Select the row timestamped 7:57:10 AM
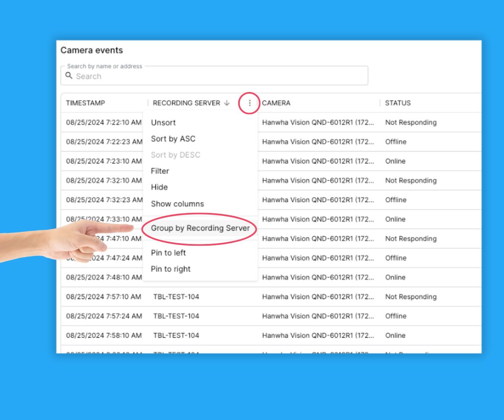 [x=104, y=297]
